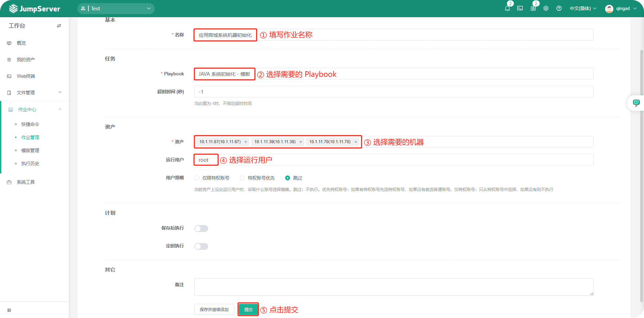
Task: Toggle the 定时执行 switch
Action: 201,246
